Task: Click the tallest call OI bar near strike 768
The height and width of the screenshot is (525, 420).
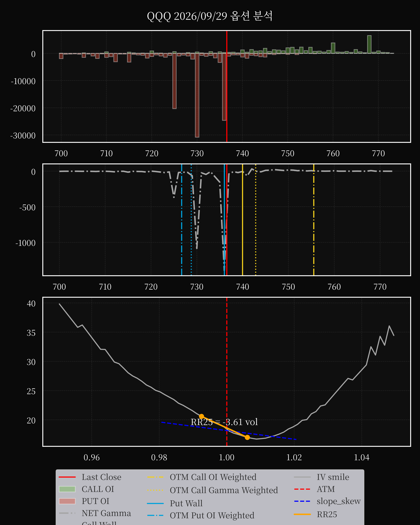Action: (369, 44)
